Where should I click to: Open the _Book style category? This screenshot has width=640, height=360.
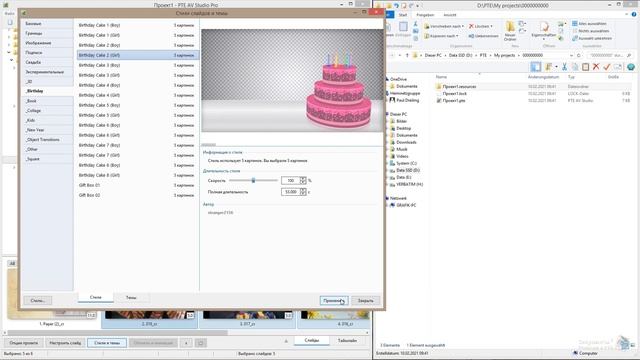48,101
